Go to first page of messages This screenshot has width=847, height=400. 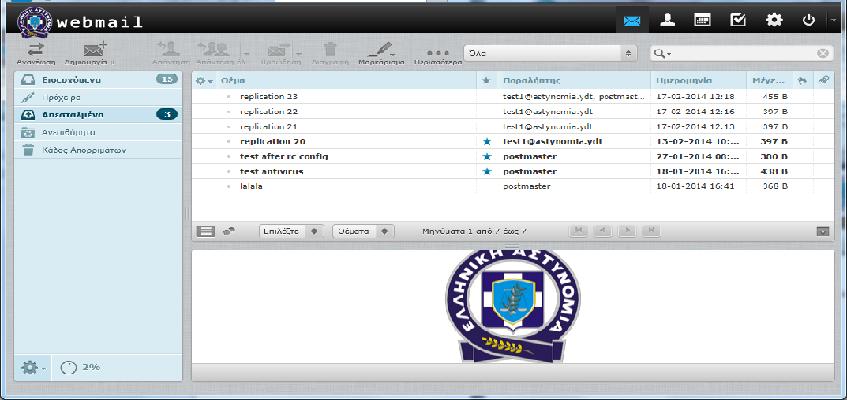579,231
